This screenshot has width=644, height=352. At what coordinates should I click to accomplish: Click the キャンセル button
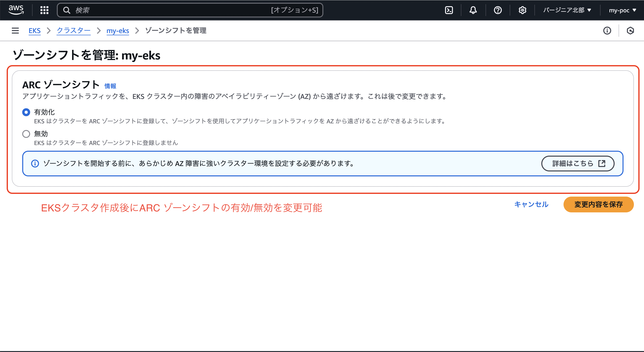[x=531, y=204]
